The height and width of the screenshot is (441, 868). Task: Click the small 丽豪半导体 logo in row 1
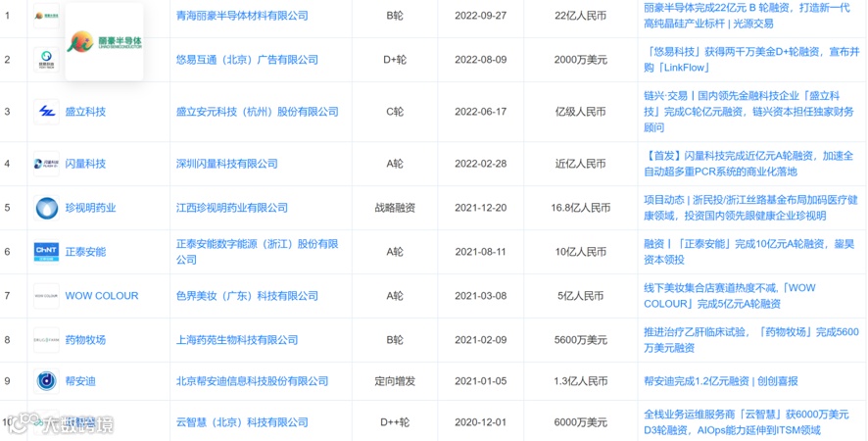pos(46,16)
